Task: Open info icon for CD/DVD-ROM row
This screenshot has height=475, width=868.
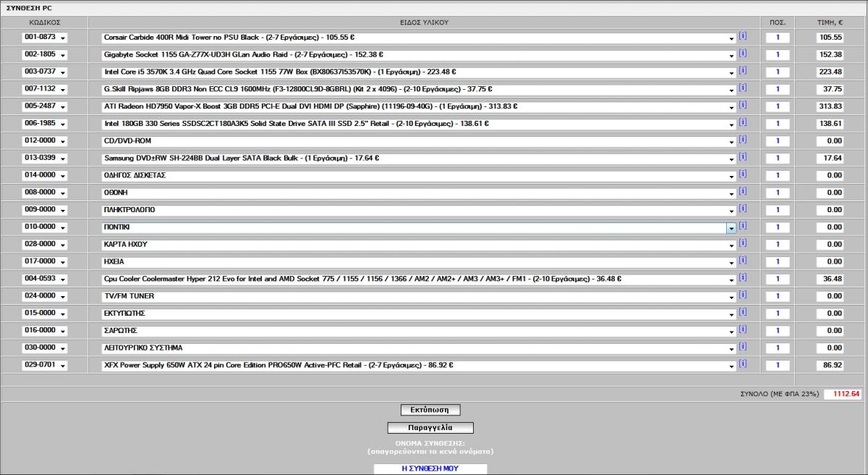Action: click(742, 140)
